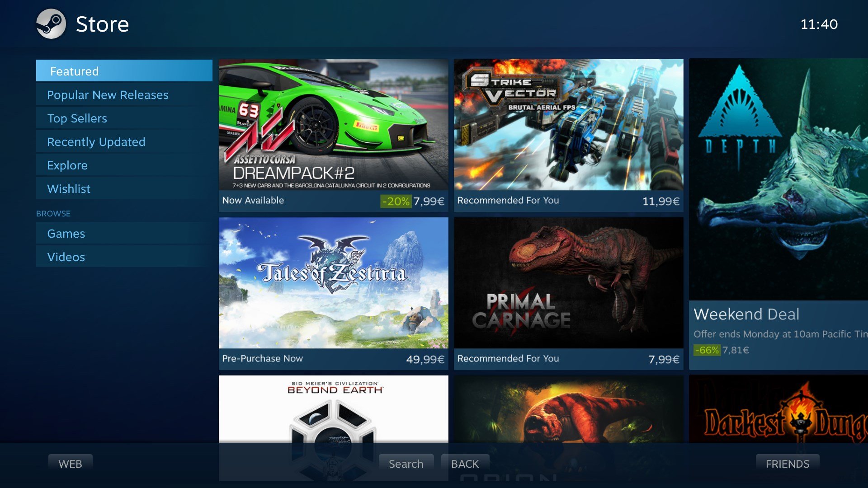The width and height of the screenshot is (868, 488).
Task: Select the WEB browser button
Action: pos(71,463)
